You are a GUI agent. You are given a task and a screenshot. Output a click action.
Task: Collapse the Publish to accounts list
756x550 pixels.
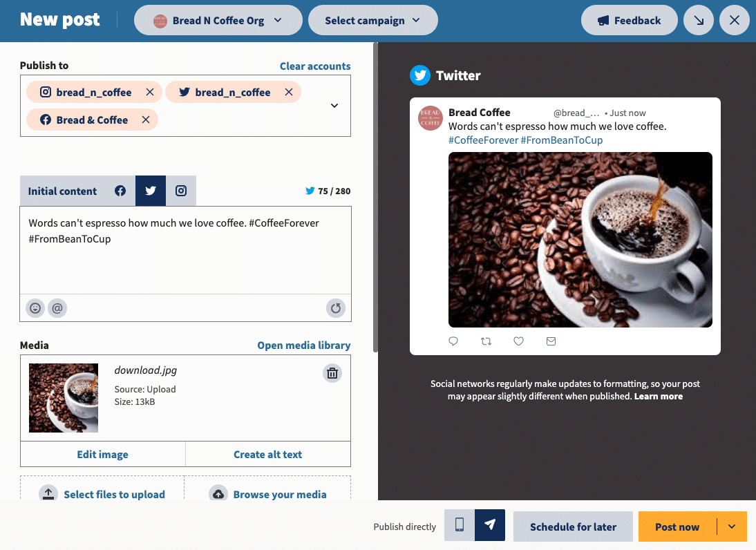tap(334, 105)
